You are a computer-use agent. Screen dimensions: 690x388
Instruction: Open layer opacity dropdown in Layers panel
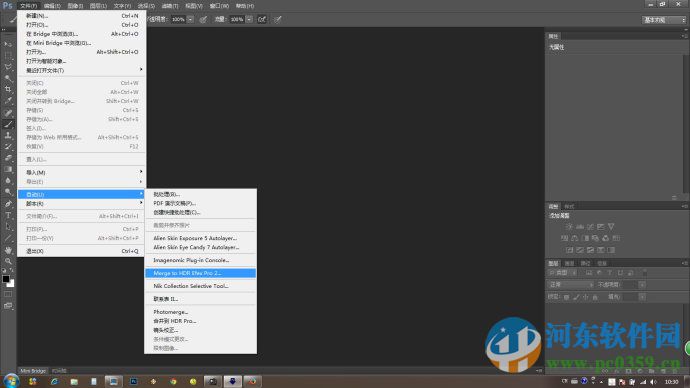click(642, 285)
